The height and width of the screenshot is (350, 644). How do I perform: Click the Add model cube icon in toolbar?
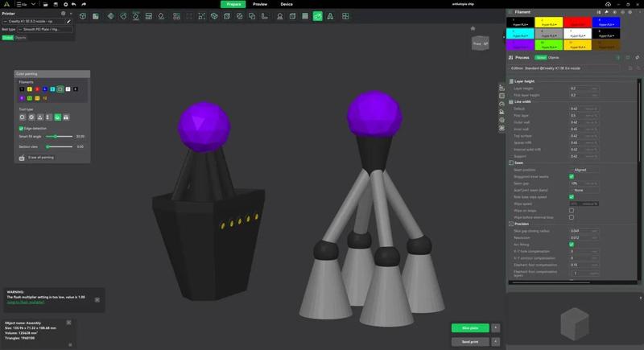click(x=83, y=16)
